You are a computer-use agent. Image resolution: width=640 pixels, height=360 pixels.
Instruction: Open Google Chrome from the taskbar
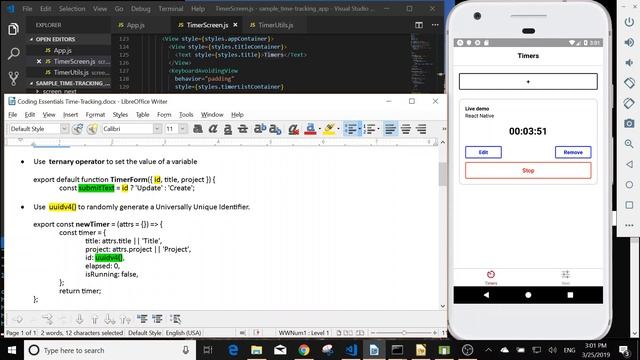coord(304,350)
